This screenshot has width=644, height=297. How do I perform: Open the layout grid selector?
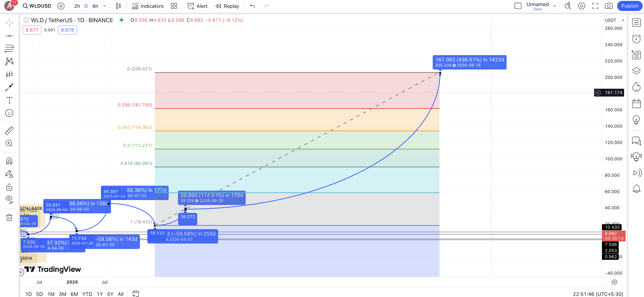click(174, 6)
